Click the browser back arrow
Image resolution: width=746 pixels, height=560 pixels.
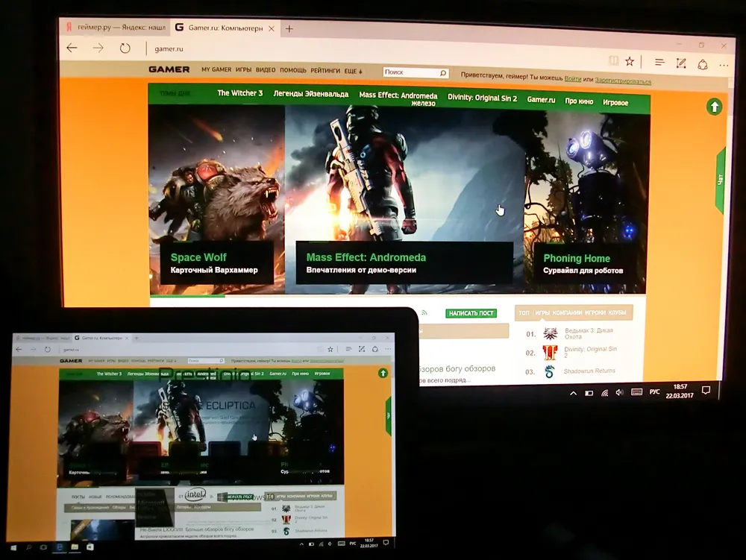(x=72, y=48)
